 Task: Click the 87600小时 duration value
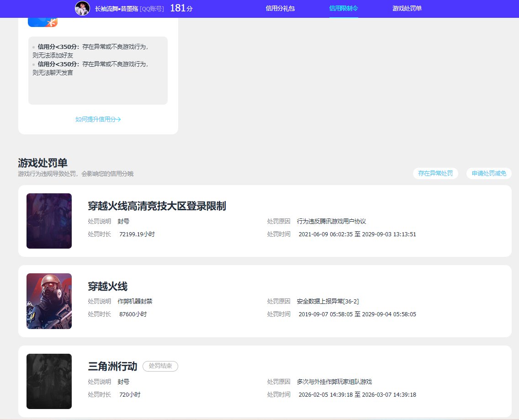[x=133, y=314]
